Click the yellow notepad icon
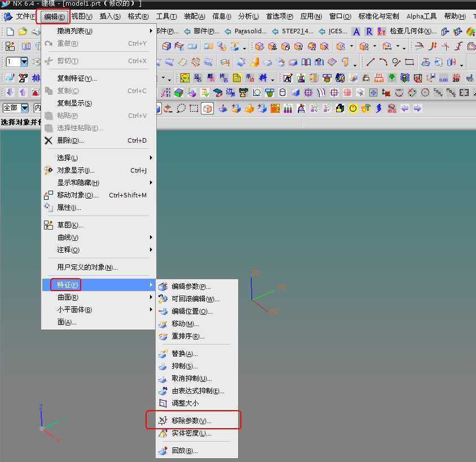Screen dimensions: 476x462 click(237, 78)
